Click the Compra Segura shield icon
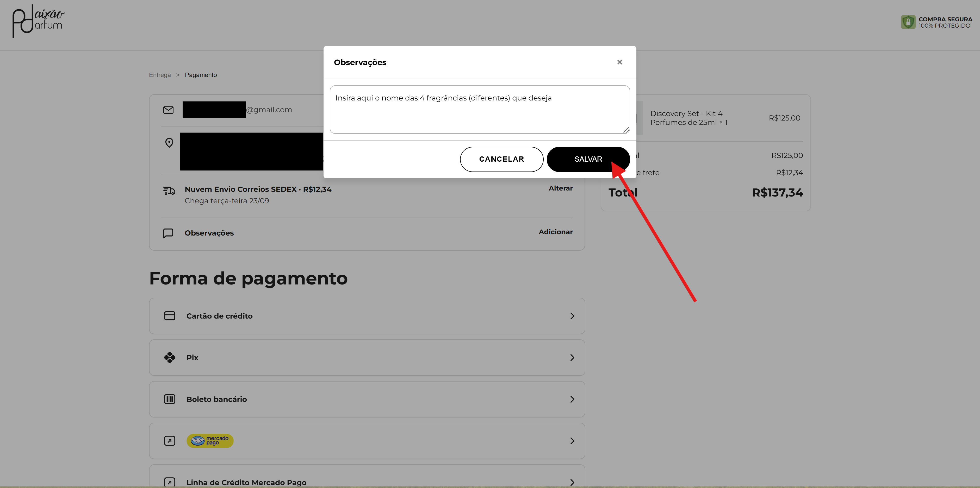Viewport: 980px width, 488px height. (908, 22)
